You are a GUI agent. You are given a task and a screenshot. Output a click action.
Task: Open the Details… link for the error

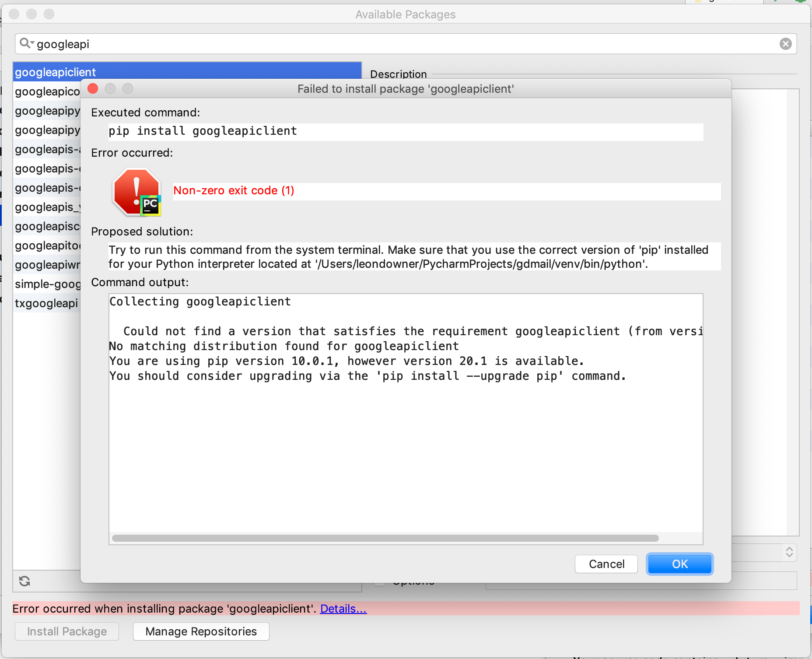pos(343,608)
